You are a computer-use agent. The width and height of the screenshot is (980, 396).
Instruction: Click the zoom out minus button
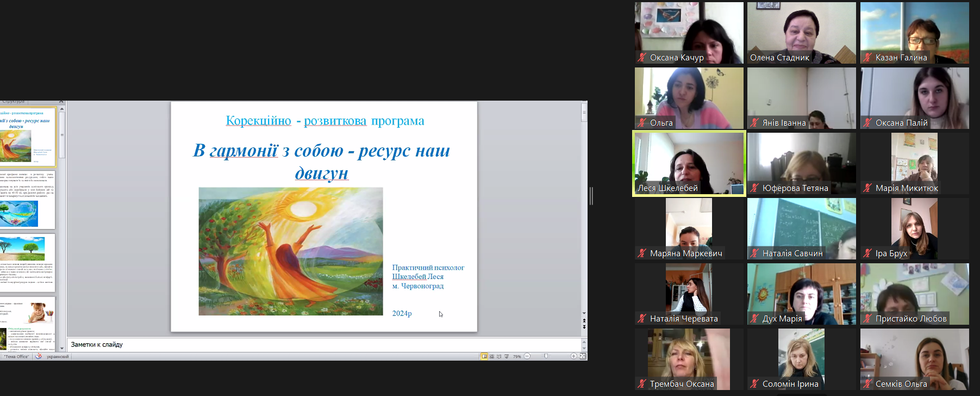(x=527, y=356)
